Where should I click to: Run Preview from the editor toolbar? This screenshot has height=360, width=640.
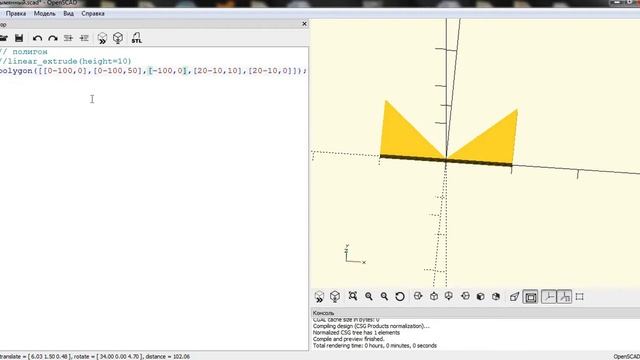pyautogui.click(x=102, y=38)
